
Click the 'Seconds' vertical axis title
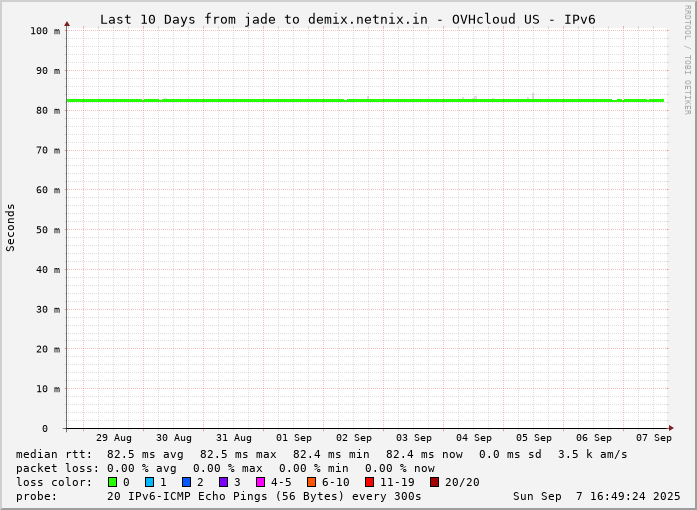[11, 228]
